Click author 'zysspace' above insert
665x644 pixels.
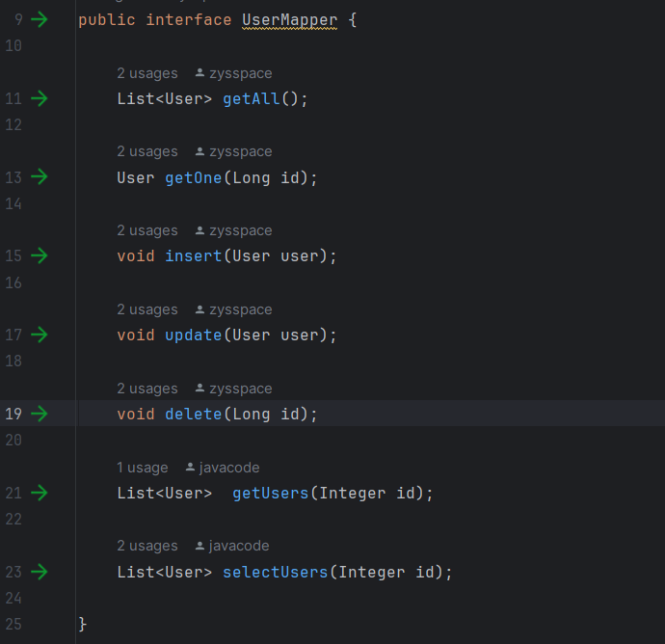click(x=233, y=230)
